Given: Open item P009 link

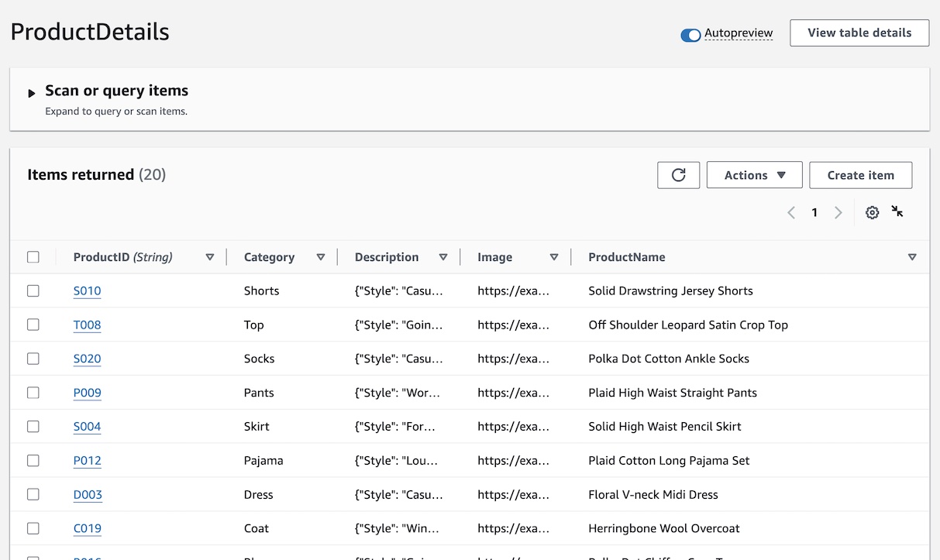Looking at the screenshot, I should [87, 393].
